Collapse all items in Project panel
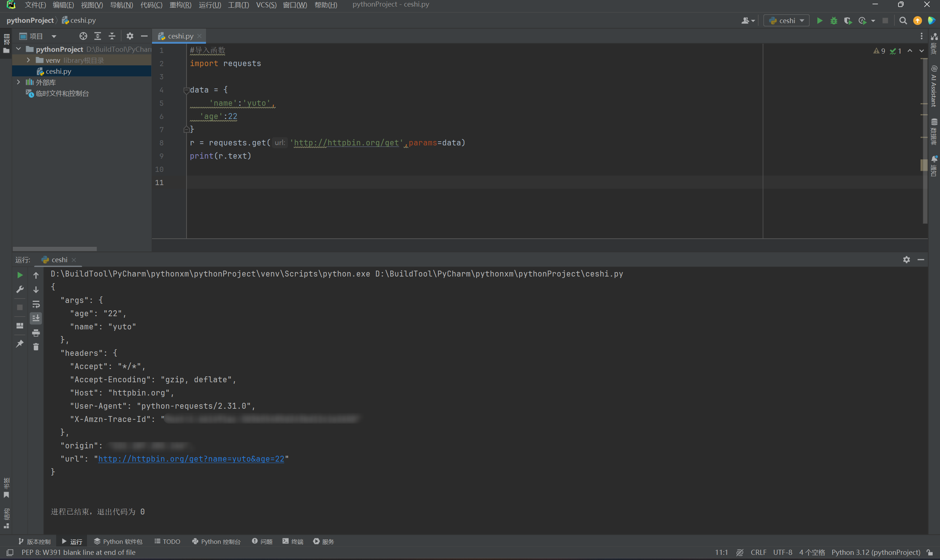The image size is (940, 560). pyautogui.click(x=112, y=36)
